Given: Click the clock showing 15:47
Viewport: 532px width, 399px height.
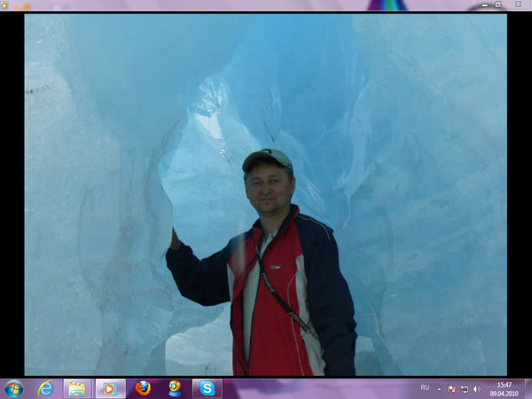Looking at the screenshot, I should pos(504,388).
